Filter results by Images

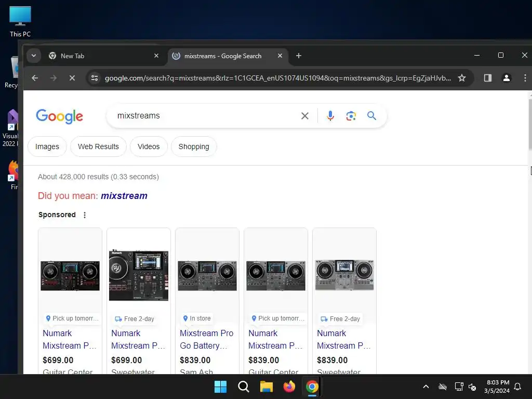point(47,147)
